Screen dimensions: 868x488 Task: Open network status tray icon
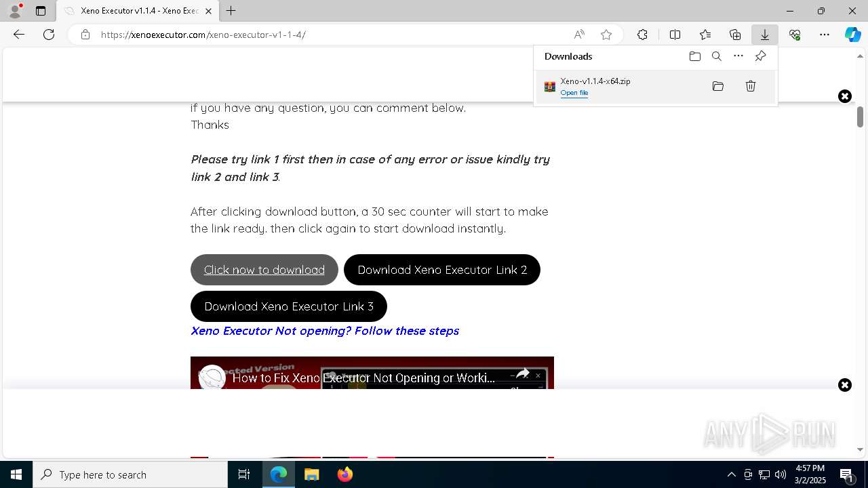[764, 474]
